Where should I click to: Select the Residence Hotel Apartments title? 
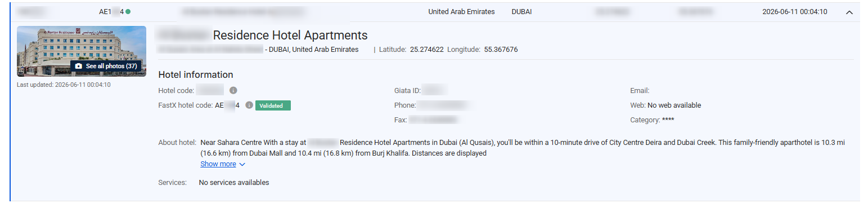(290, 36)
